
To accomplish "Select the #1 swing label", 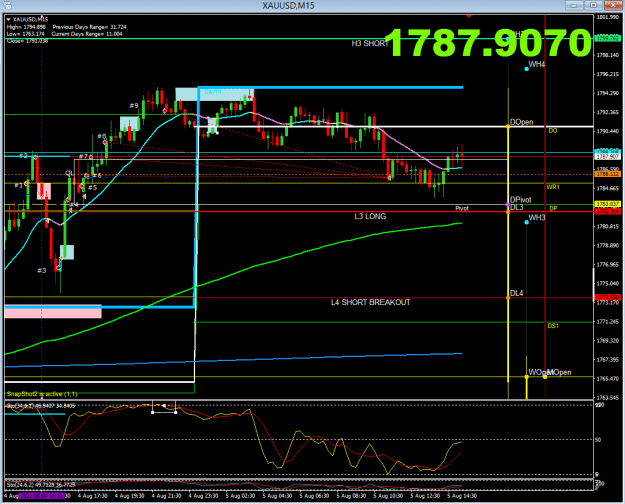I will (18, 185).
